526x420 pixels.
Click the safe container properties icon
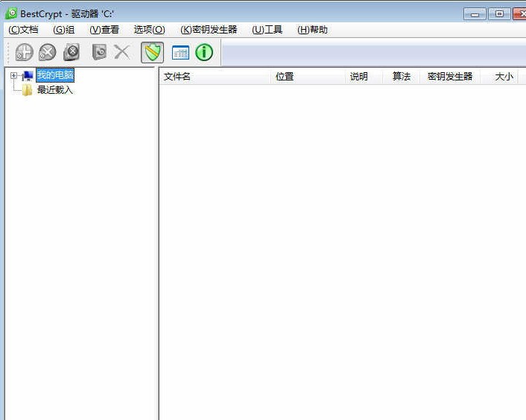coord(99,52)
